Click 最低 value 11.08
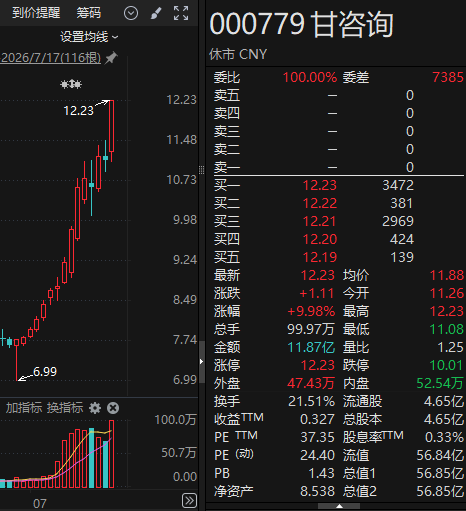 pyautogui.click(x=447, y=329)
